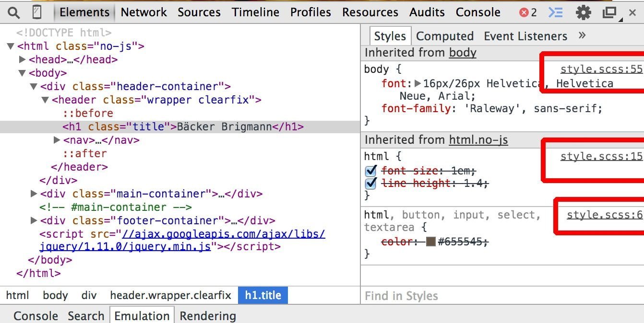The image size is (644, 323).
Task: Select the Styles sidebar tab
Action: tap(390, 36)
